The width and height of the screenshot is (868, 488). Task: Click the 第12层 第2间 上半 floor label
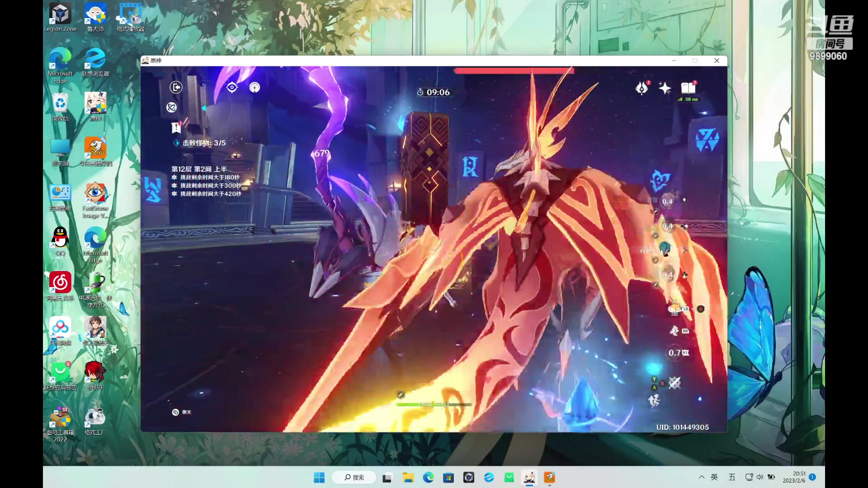(199, 169)
